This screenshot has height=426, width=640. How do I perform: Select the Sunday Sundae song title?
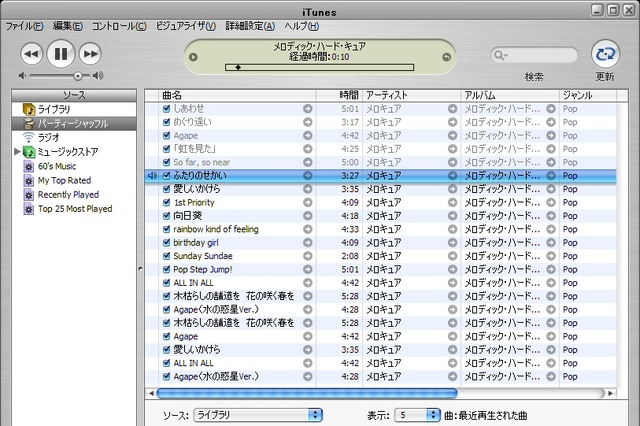point(203,256)
